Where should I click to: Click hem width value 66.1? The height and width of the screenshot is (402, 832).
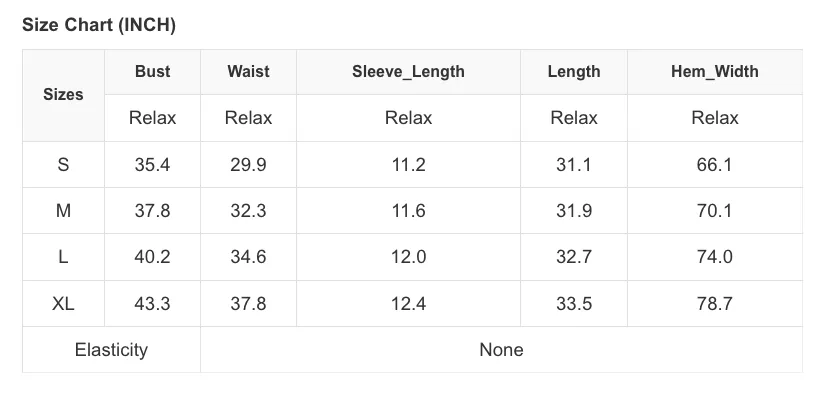[x=715, y=164]
